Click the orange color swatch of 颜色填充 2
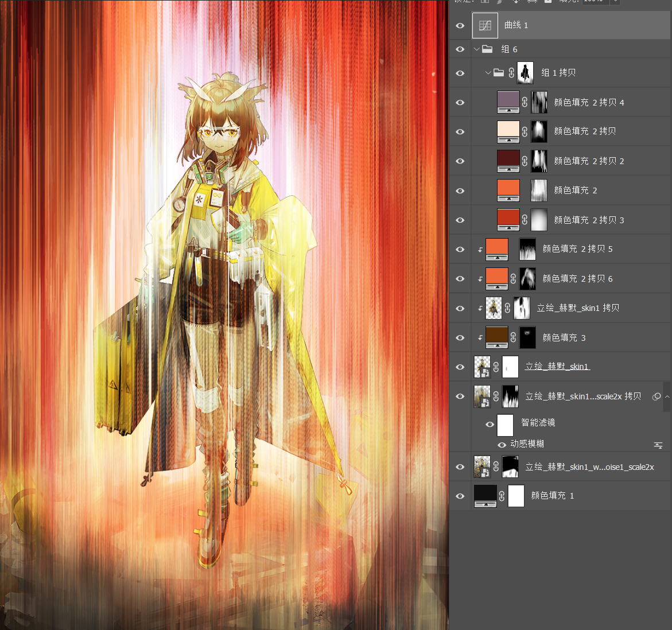672x630 pixels. [508, 190]
